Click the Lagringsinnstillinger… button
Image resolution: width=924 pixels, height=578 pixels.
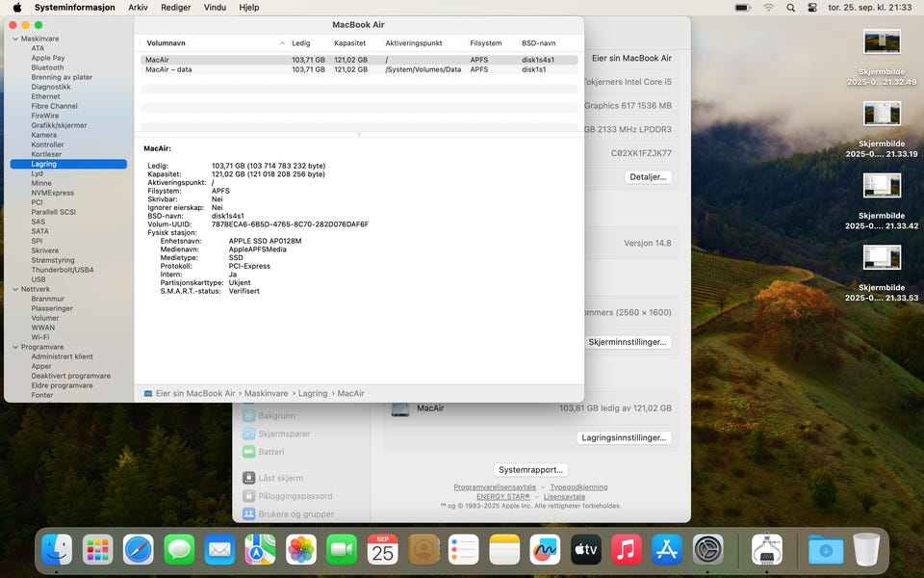click(x=625, y=437)
